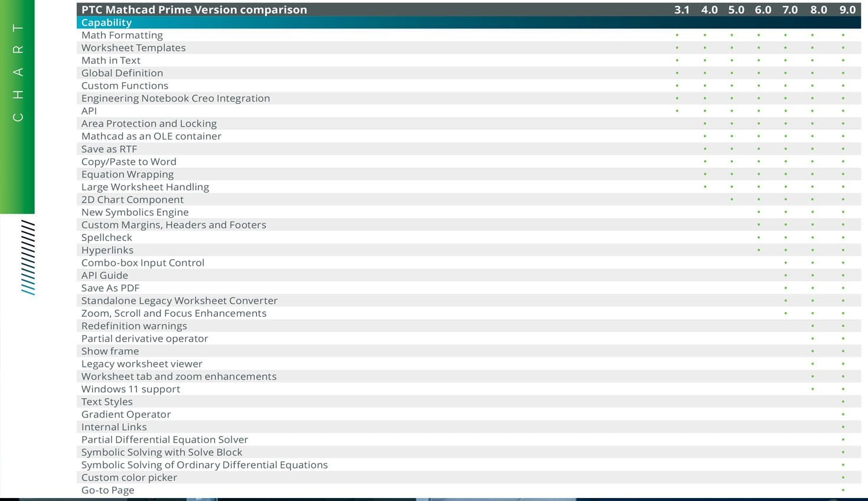Image resolution: width=868 pixels, height=501 pixels.
Task: Select the 9.0 version column header
Action: click(847, 9)
